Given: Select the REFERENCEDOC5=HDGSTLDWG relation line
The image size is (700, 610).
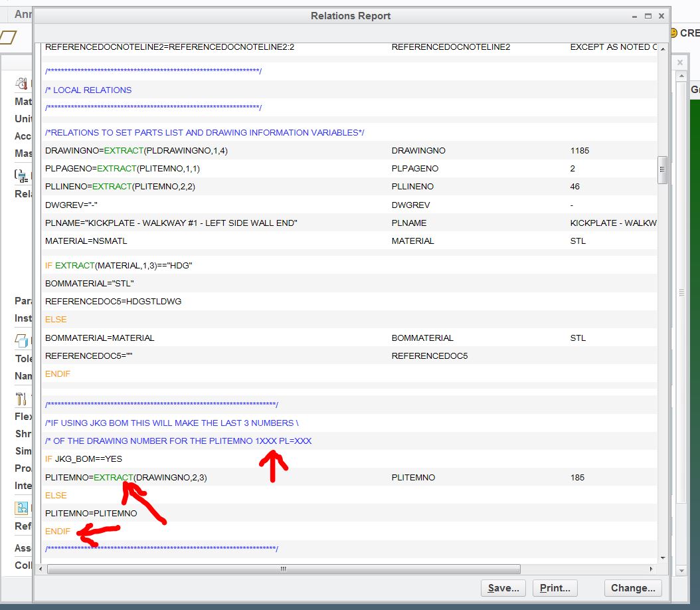Looking at the screenshot, I should coord(113,302).
